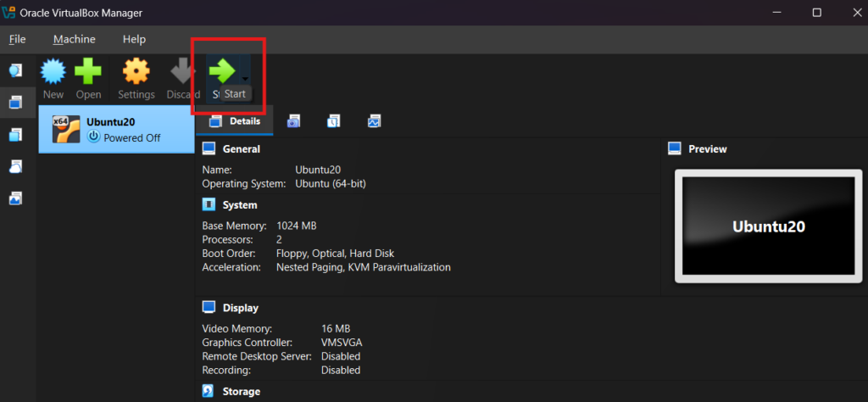868x402 pixels.
Task: Click the Ubuntu20 preview thumbnail
Action: click(768, 226)
